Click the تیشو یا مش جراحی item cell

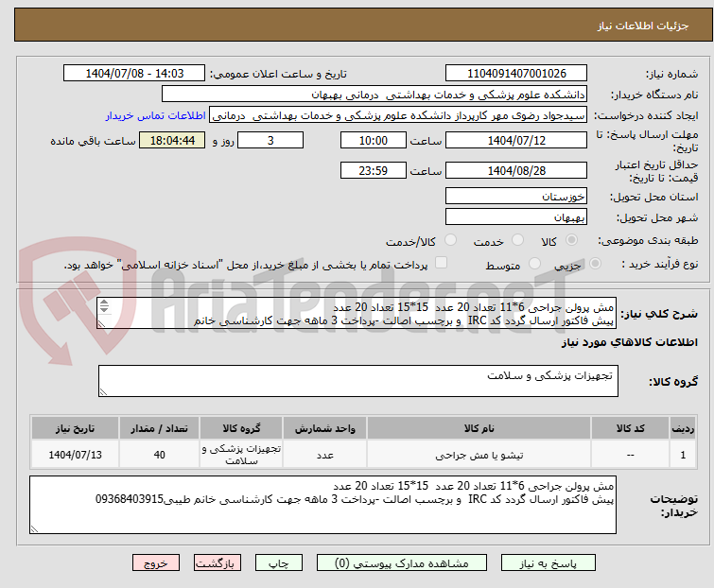(x=479, y=455)
